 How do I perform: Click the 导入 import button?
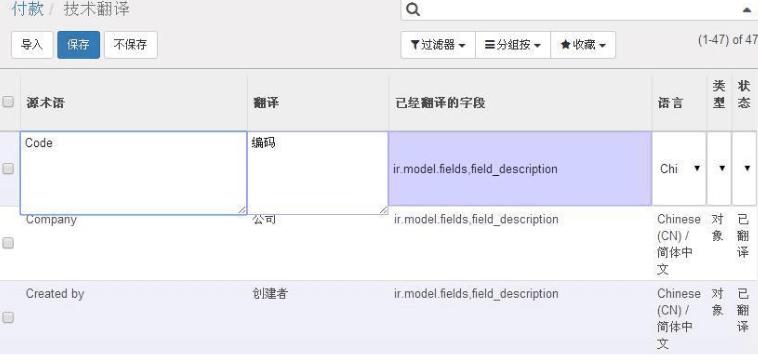tap(32, 45)
